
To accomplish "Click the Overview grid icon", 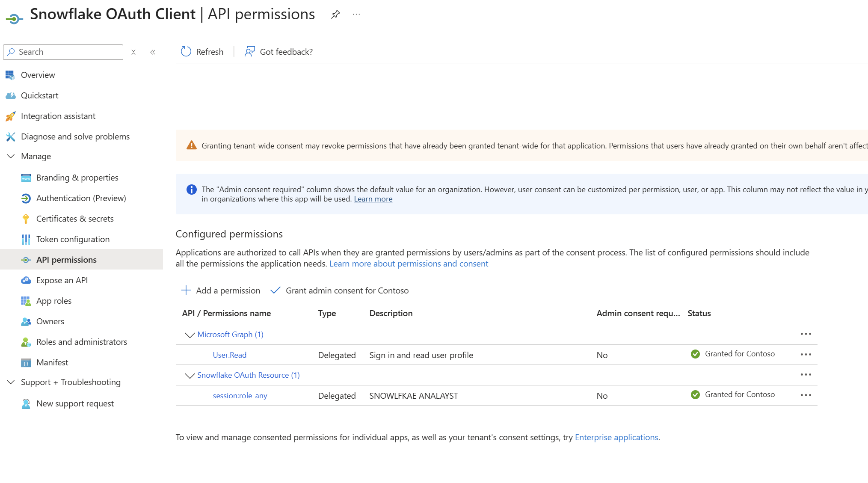I will [10, 75].
